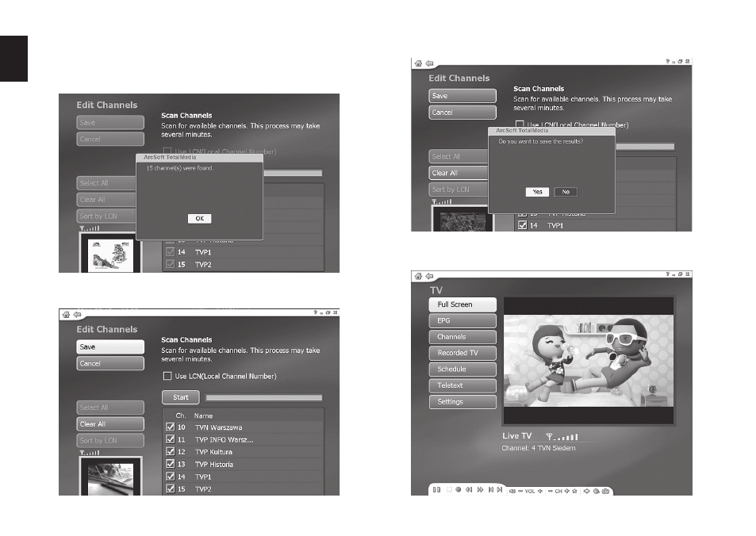Click the preview thumbnail under Sort by LCN in the channel-list window
The image size is (756, 536).
pyautogui.click(x=110, y=477)
